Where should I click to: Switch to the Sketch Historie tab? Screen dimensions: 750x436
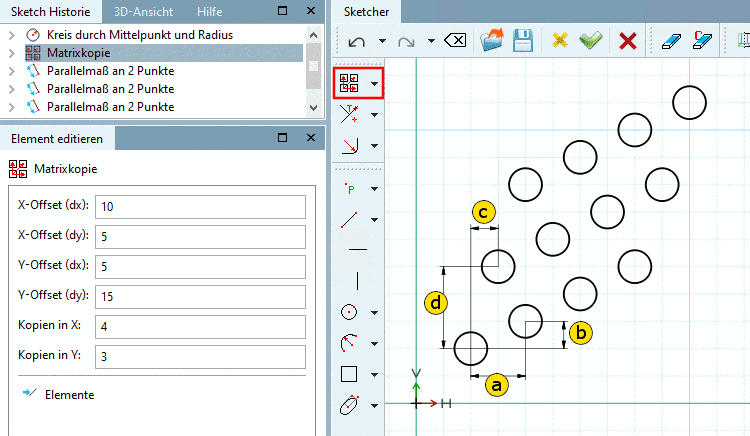click(x=51, y=11)
